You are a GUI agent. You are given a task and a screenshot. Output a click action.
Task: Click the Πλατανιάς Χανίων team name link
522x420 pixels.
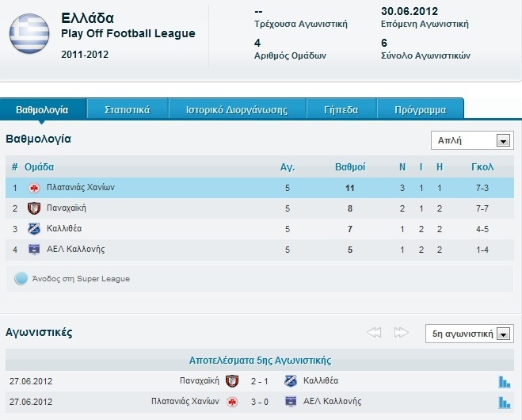pos(81,188)
